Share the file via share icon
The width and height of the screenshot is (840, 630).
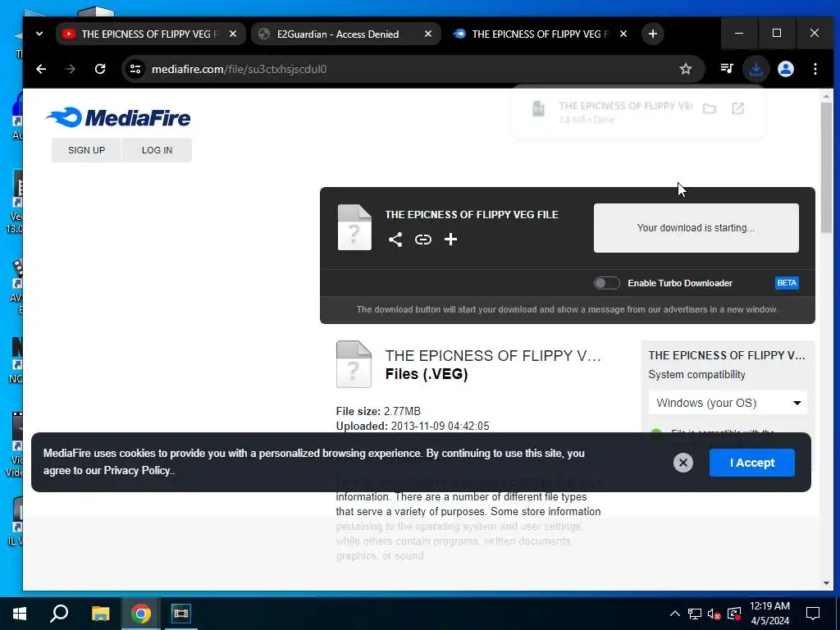395,240
